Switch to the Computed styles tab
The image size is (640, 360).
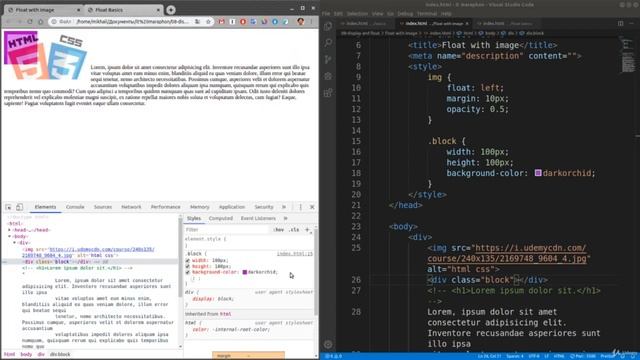click(220, 218)
